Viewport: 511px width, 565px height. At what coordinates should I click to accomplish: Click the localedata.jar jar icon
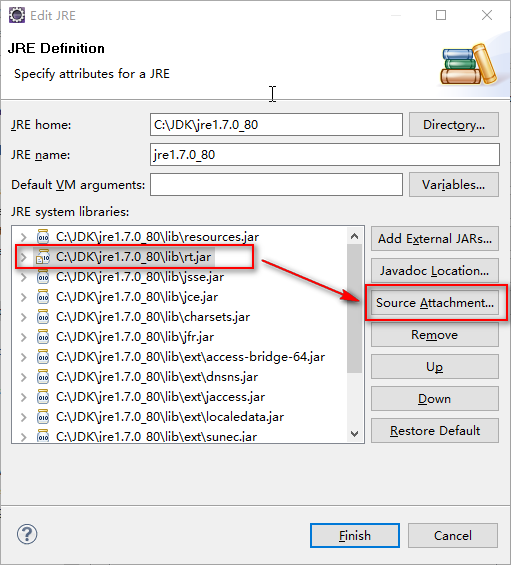click(43, 417)
